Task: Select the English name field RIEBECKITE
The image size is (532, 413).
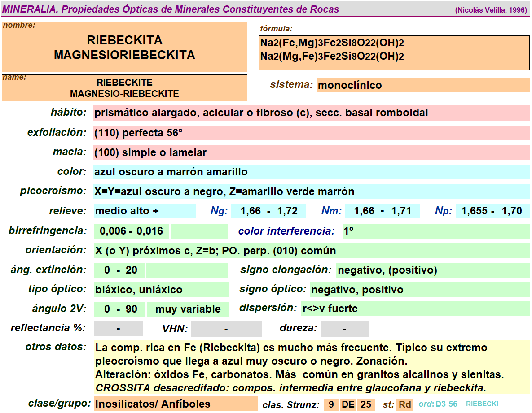Action: 124,88
